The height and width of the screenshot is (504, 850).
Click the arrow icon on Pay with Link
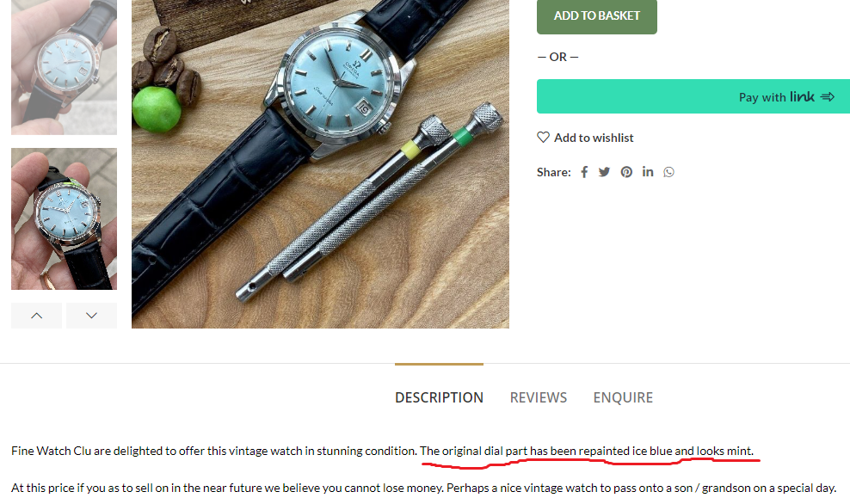point(828,97)
